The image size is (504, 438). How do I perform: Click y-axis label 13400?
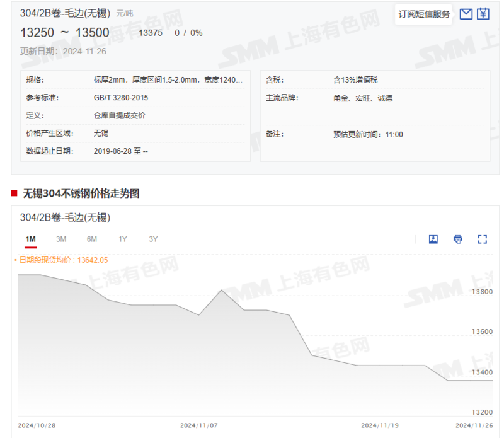pyautogui.click(x=482, y=372)
